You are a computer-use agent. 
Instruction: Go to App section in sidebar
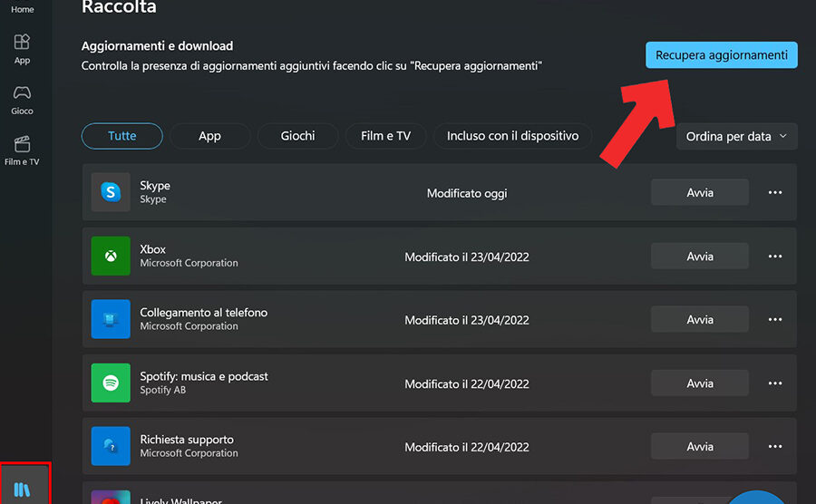23,49
